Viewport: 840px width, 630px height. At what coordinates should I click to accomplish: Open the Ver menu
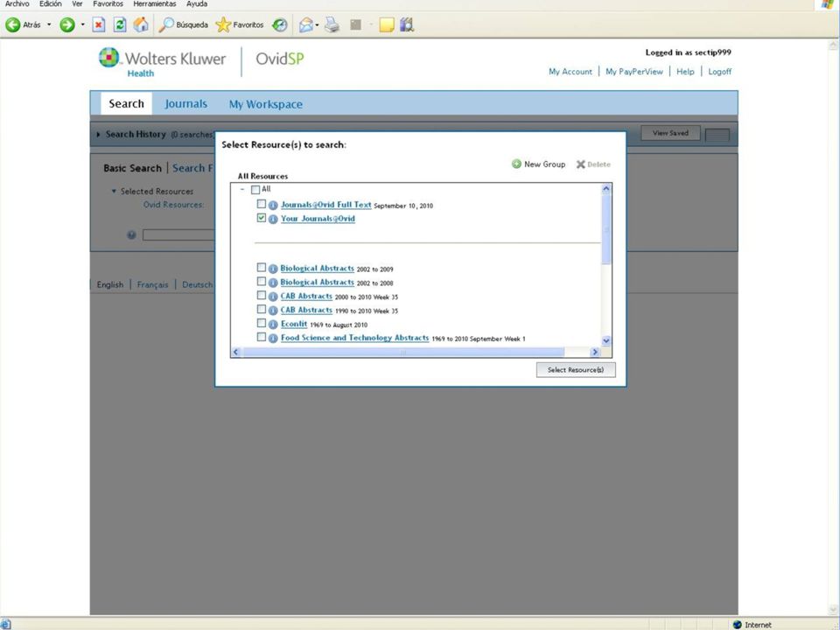[77, 3]
